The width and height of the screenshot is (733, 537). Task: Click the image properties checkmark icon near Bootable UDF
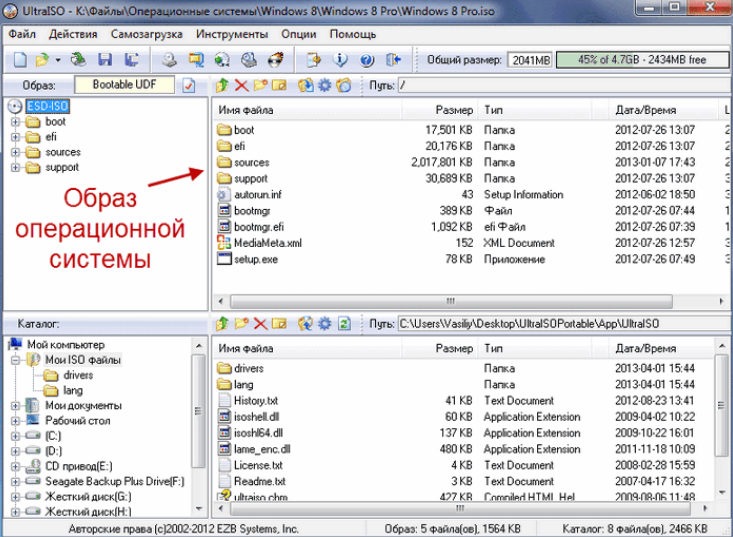click(189, 86)
